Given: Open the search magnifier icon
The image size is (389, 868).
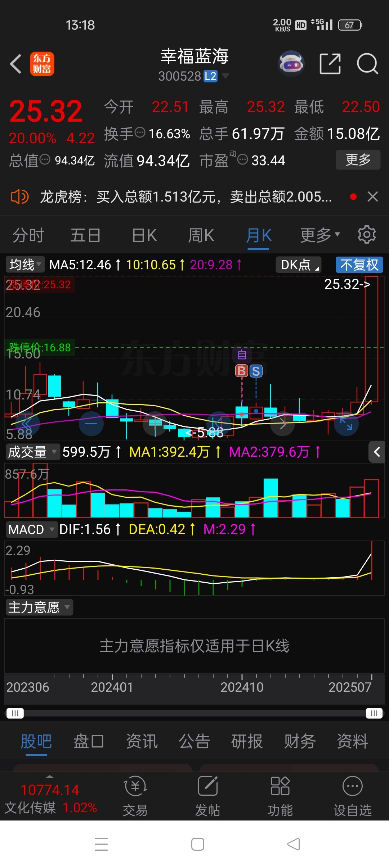Looking at the screenshot, I should (x=367, y=64).
